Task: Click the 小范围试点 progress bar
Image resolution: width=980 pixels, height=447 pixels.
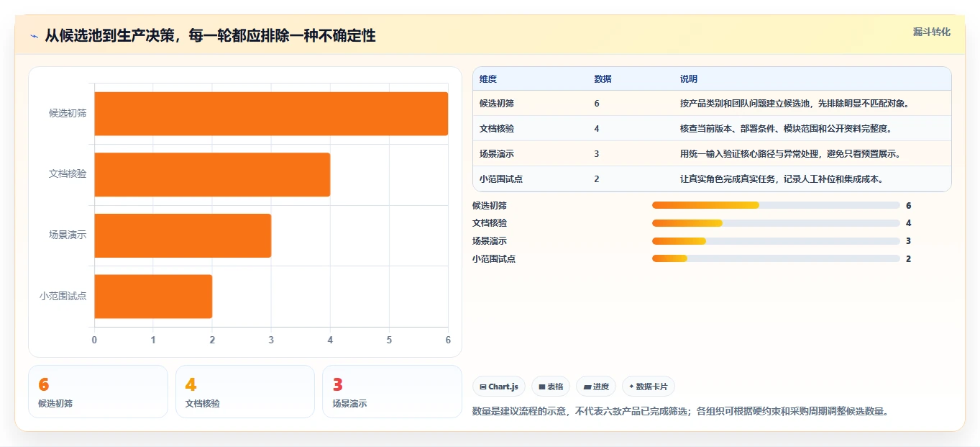Action: pyautogui.click(x=776, y=258)
